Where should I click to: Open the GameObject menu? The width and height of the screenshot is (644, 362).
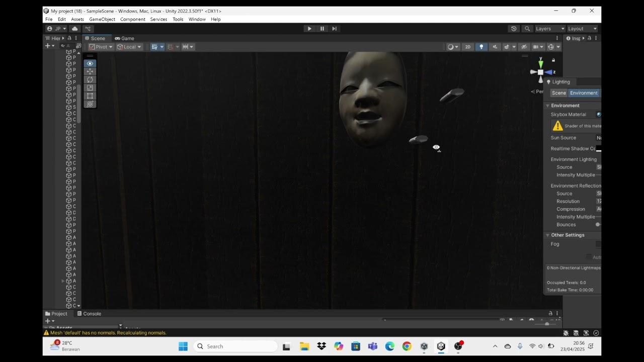[x=102, y=19]
